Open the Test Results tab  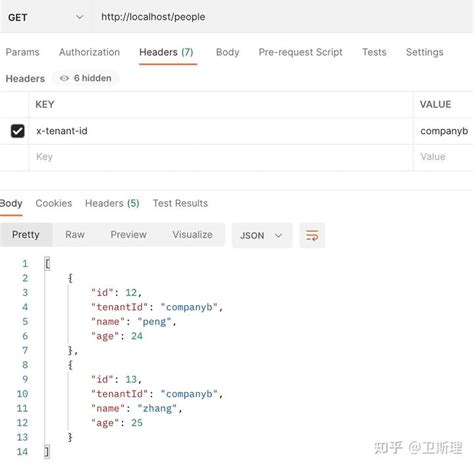[x=180, y=203]
